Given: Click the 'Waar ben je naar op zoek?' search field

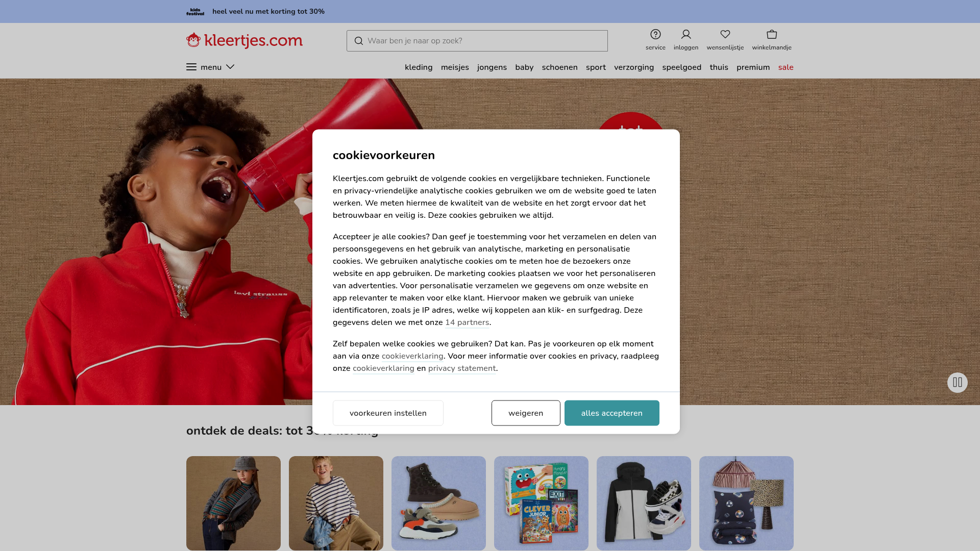Looking at the screenshot, I should tap(477, 41).
